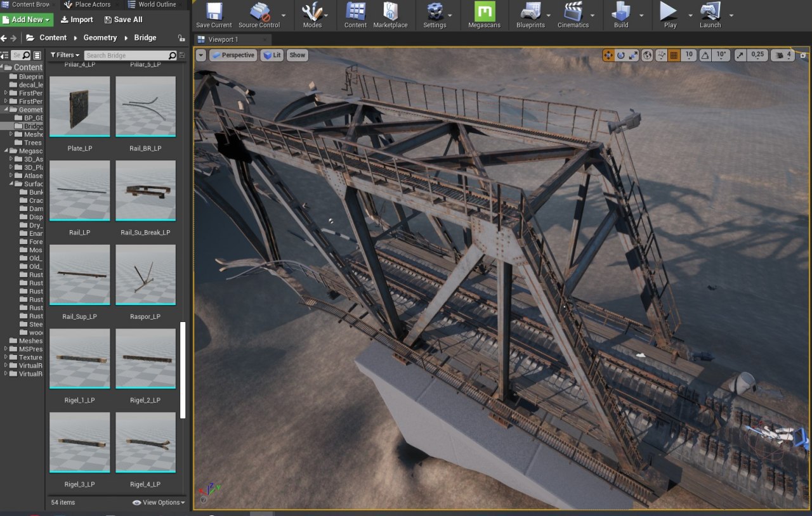The width and height of the screenshot is (812, 516).
Task: Open the viewport options arrow menu
Action: click(x=201, y=55)
